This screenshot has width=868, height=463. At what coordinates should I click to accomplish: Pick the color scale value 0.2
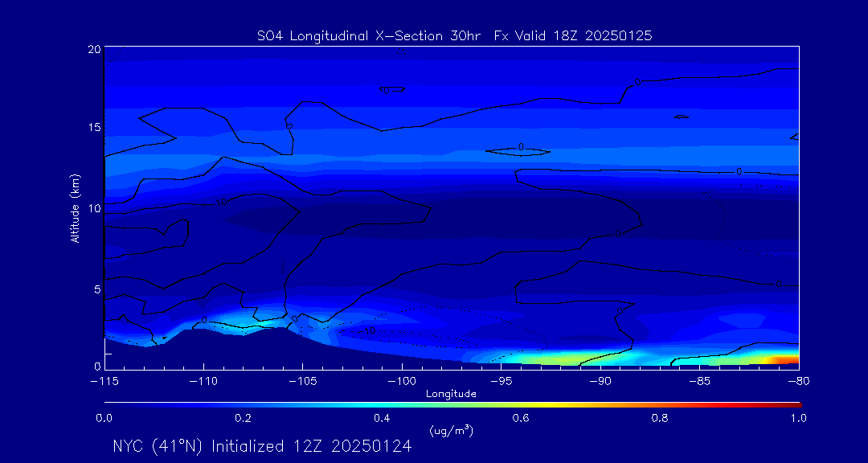point(243,418)
